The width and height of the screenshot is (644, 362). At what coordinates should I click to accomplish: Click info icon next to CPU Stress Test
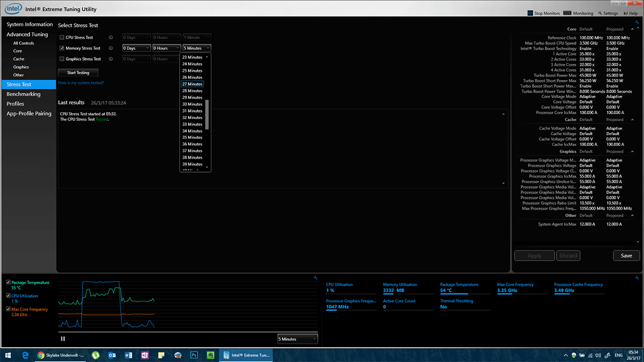[x=111, y=38]
